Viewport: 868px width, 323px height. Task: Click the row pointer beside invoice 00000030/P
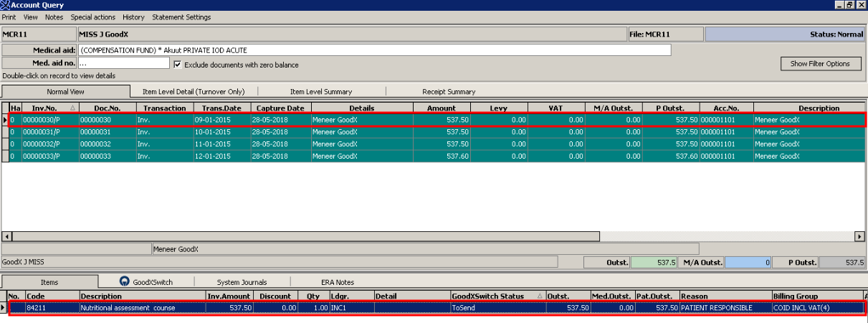[x=5, y=120]
